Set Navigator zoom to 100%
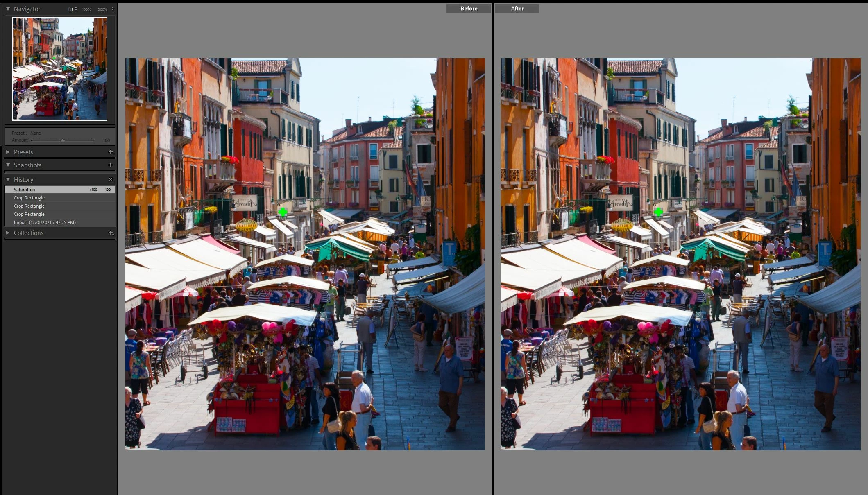Image resolution: width=868 pixels, height=495 pixels. tap(86, 9)
